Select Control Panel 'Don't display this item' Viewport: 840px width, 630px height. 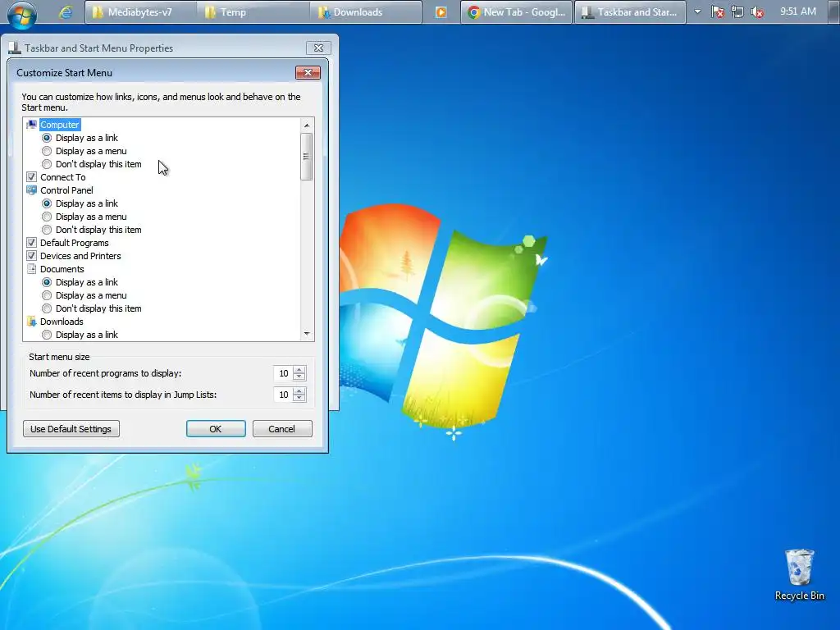click(x=47, y=230)
